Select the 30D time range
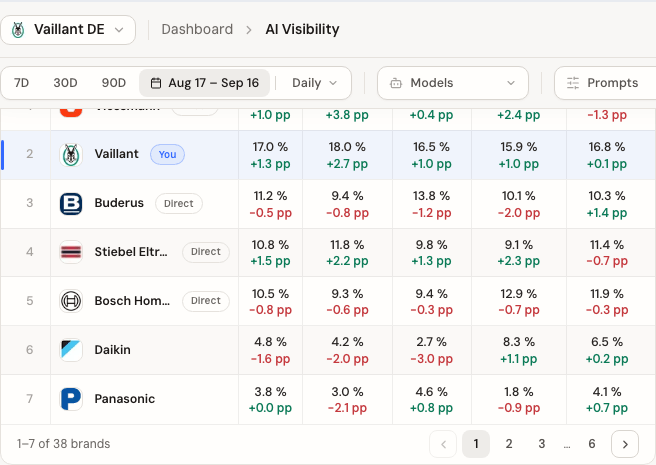This screenshot has width=656, height=465. click(65, 83)
